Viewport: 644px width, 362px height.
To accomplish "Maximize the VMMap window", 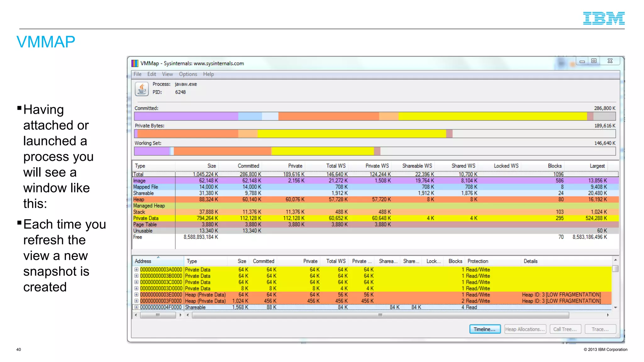I will (594, 61).
